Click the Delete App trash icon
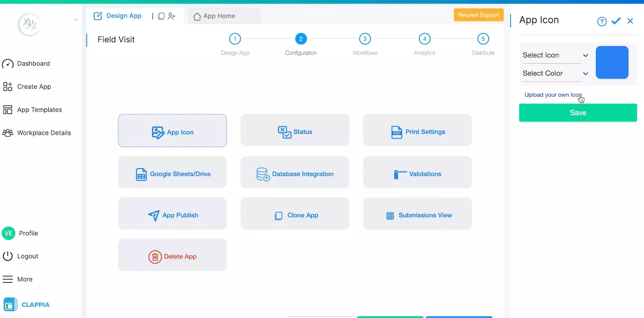The width and height of the screenshot is (644, 318). coord(155,256)
